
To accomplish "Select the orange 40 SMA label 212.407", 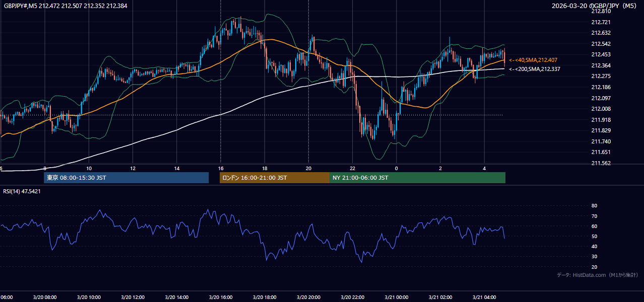I will [x=534, y=60].
